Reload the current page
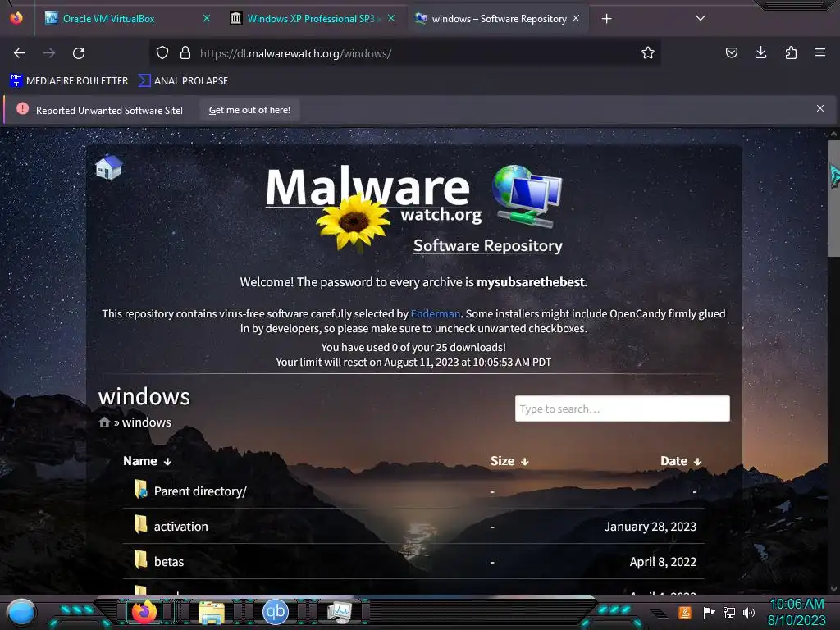The width and height of the screenshot is (840, 630). [79, 53]
